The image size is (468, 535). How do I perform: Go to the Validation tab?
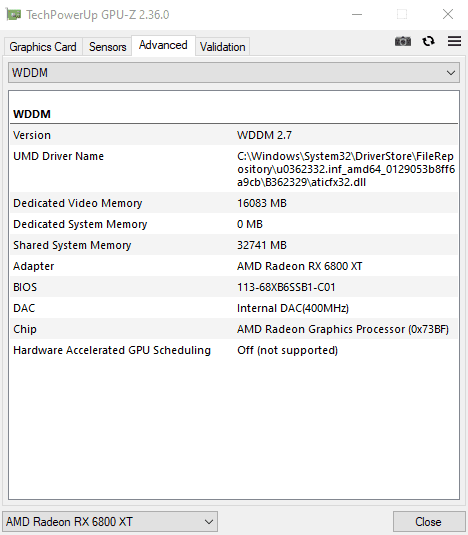[x=222, y=47]
